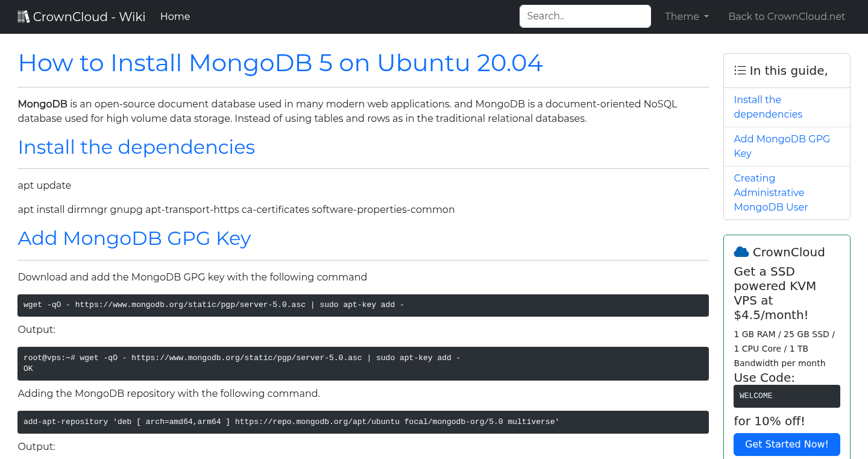Expand the Theme selector caret
This screenshot has height=459, width=868.
706,16
